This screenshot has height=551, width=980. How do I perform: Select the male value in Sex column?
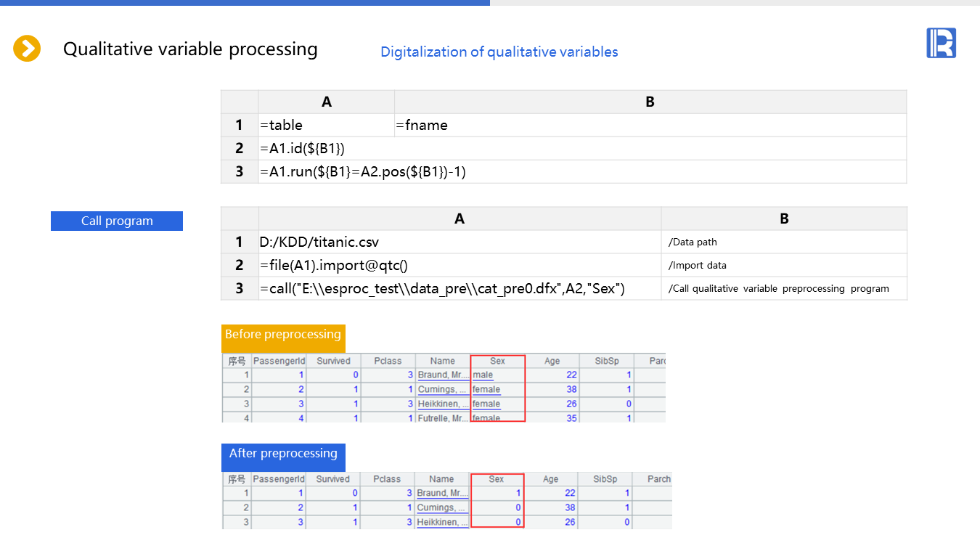[483, 375]
